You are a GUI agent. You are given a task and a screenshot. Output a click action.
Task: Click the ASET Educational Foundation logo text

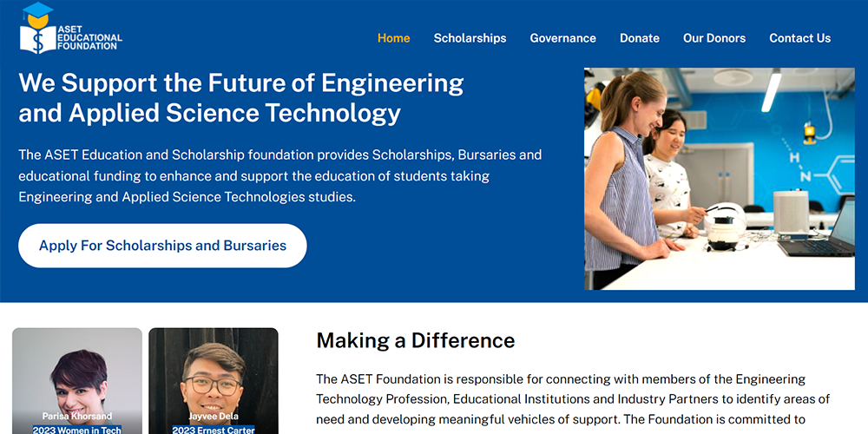coord(89,37)
